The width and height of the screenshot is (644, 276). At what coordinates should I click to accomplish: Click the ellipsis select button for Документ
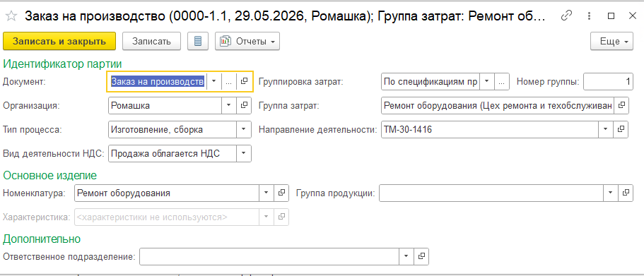click(x=229, y=81)
